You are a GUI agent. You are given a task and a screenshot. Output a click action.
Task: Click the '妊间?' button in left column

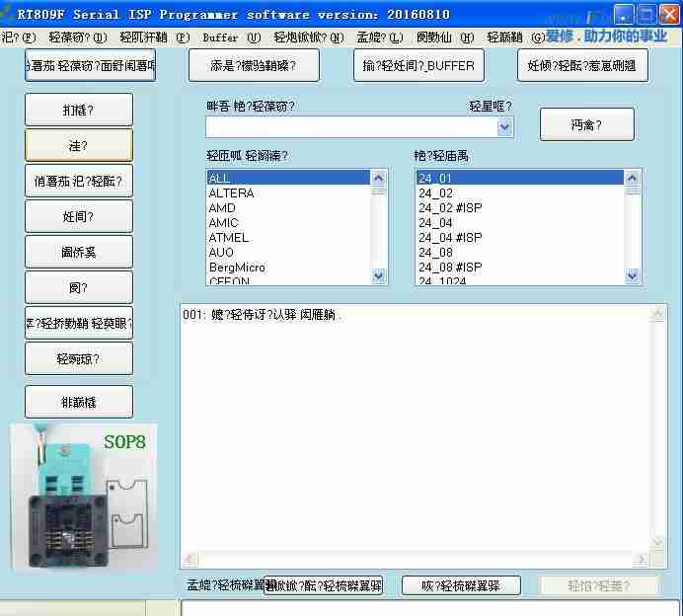(x=79, y=216)
